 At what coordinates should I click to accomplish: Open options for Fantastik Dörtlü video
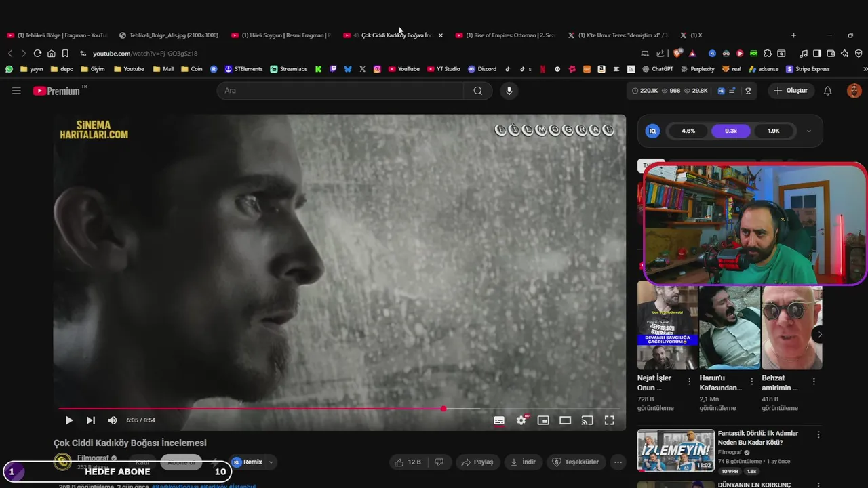click(818, 434)
